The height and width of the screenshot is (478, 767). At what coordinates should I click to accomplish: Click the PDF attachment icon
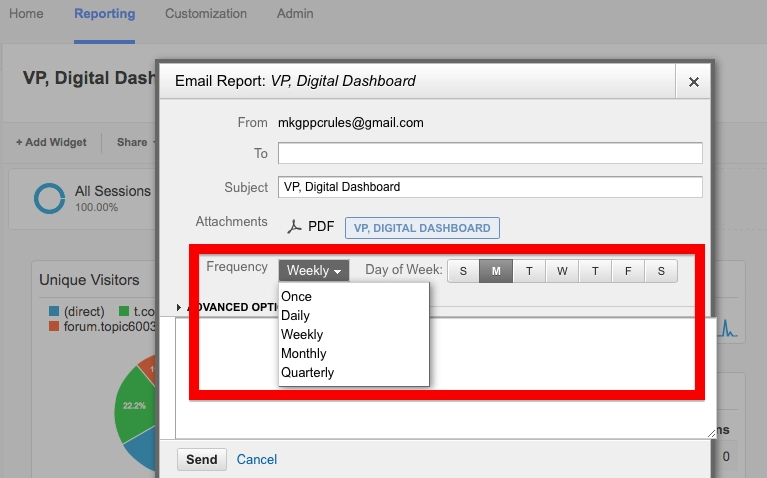click(295, 227)
